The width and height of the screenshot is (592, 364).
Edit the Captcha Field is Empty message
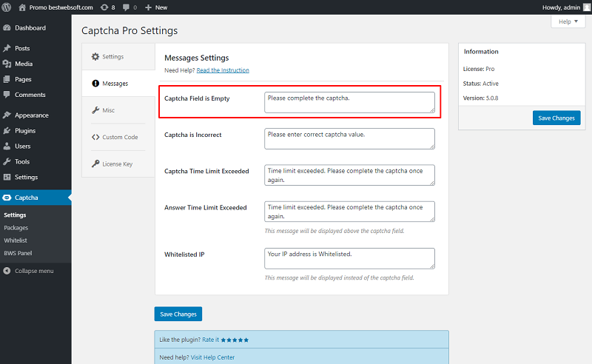coord(349,102)
